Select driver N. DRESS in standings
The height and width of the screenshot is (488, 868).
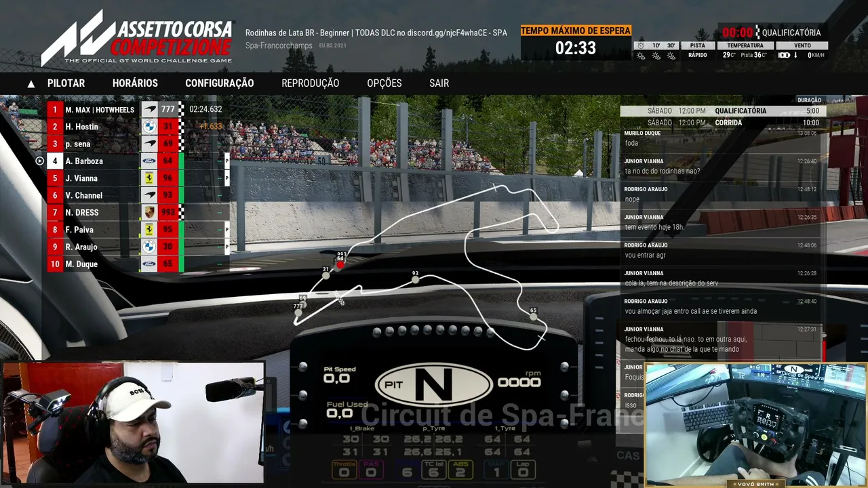coord(82,213)
